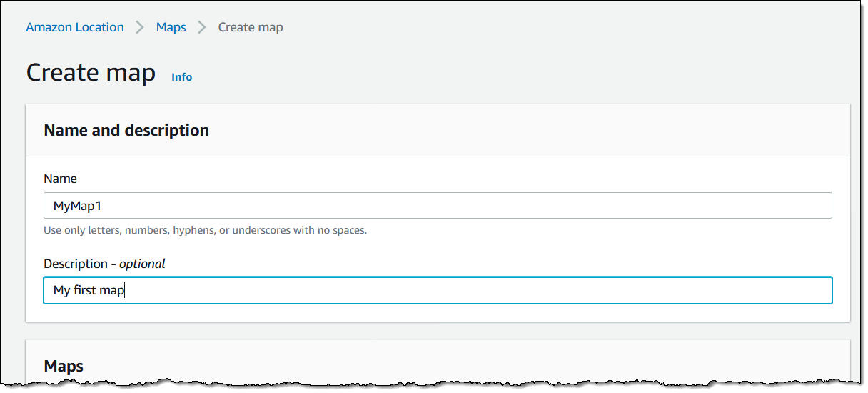Click the chevron after Amazon Location

(139, 27)
